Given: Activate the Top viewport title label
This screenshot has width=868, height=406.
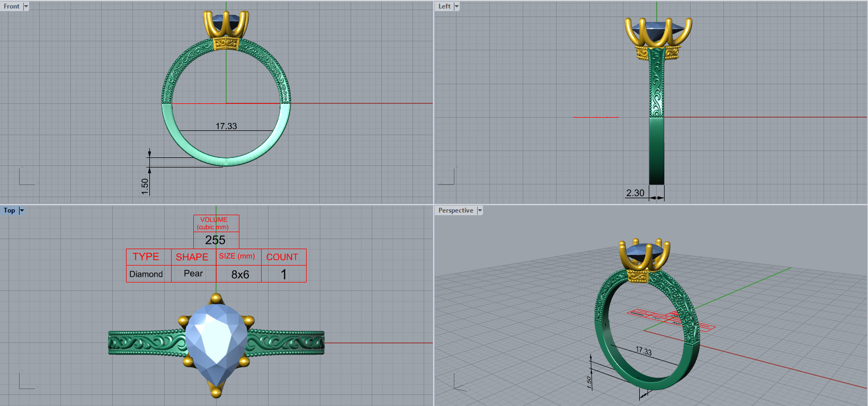Looking at the screenshot, I should (x=10, y=210).
